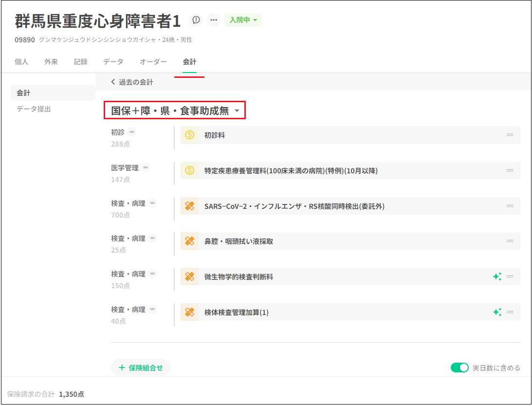Switch to the 記録 tab
Screen dimensions: 532x406
pyautogui.click(x=80, y=62)
